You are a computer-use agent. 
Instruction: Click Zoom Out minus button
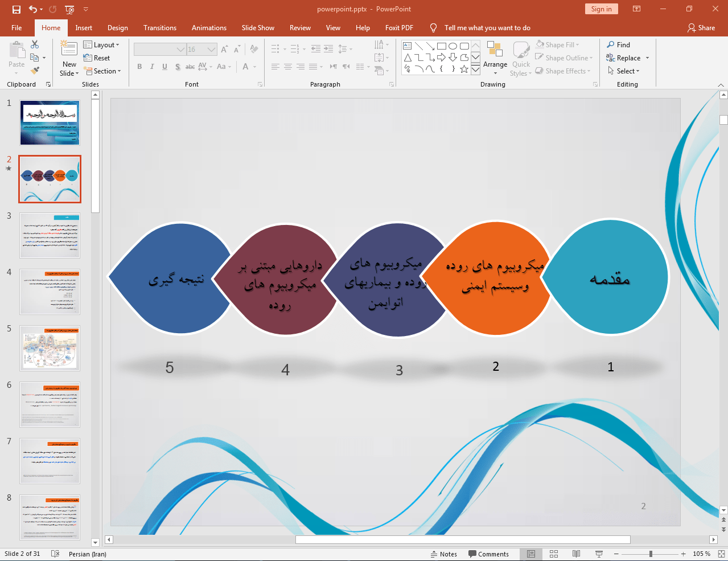[x=616, y=554]
